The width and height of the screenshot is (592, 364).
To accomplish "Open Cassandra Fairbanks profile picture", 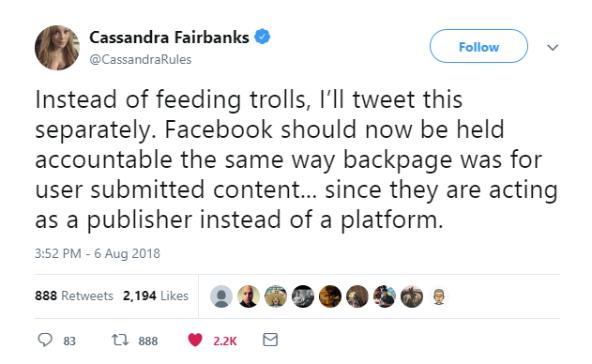I will click(x=57, y=48).
